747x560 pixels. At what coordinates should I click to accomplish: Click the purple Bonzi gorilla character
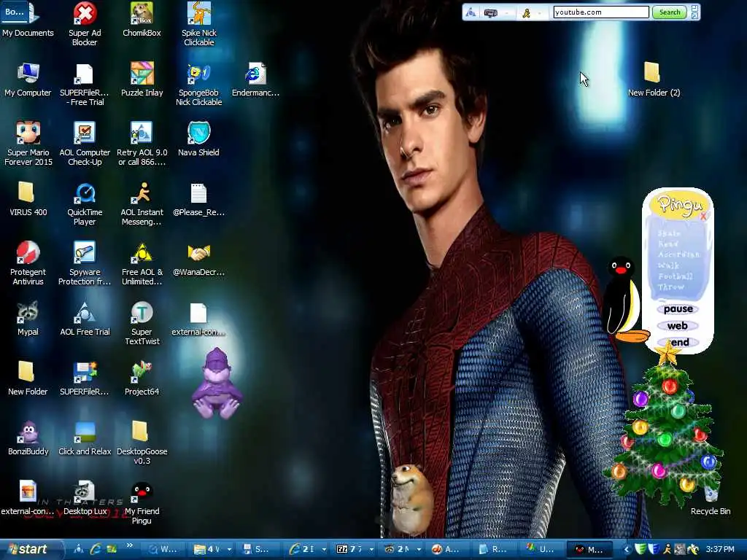(x=217, y=384)
